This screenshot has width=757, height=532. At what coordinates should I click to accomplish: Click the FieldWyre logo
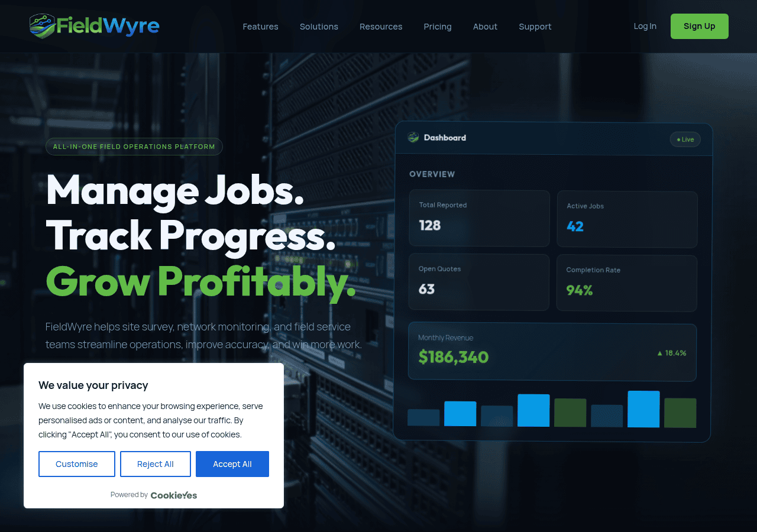[95, 26]
